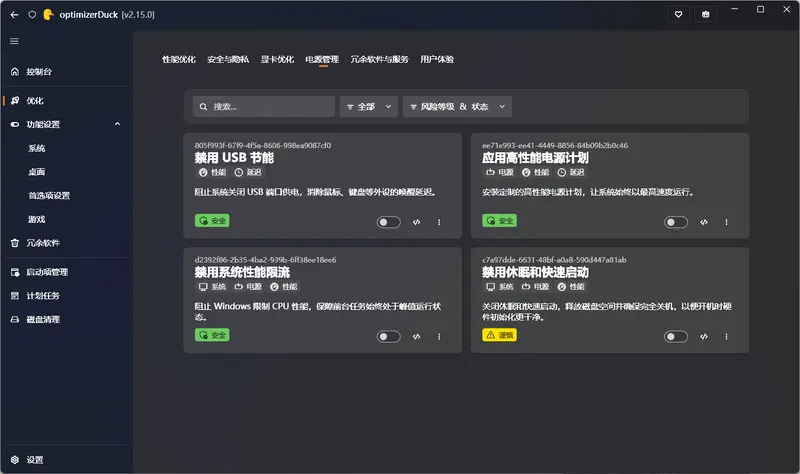Select the 电源管理 tab
This screenshot has width=800, height=474.
point(322,59)
